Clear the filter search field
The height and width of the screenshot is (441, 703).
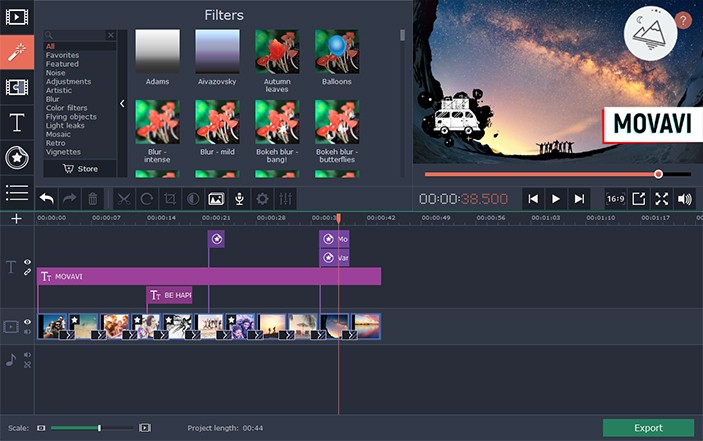pyautogui.click(x=111, y=35)
